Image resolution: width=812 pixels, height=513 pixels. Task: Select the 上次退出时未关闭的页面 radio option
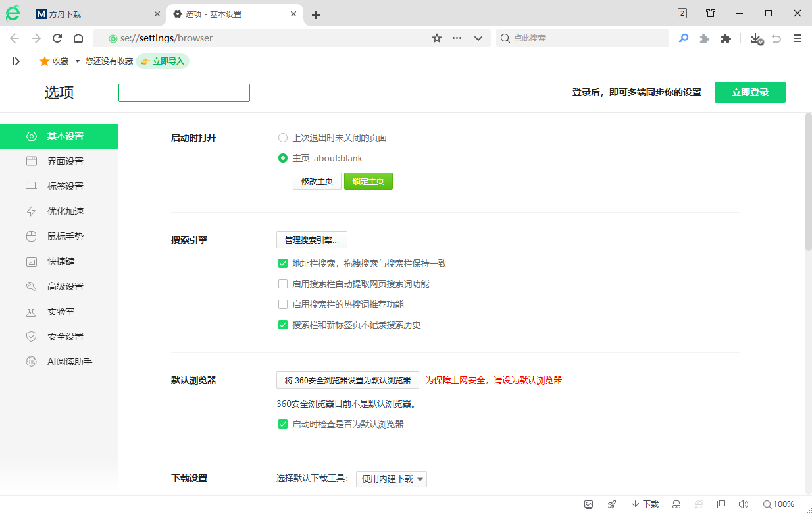click(283, 138)
